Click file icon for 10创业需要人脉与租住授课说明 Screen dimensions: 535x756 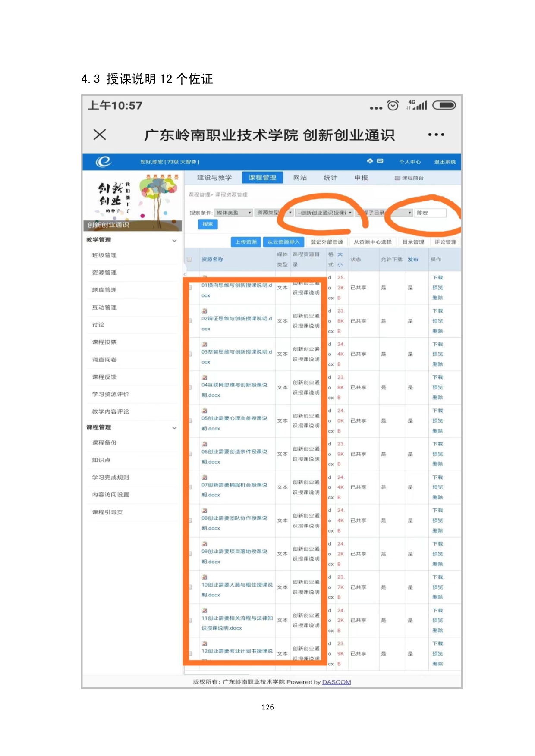pos(205,577)
